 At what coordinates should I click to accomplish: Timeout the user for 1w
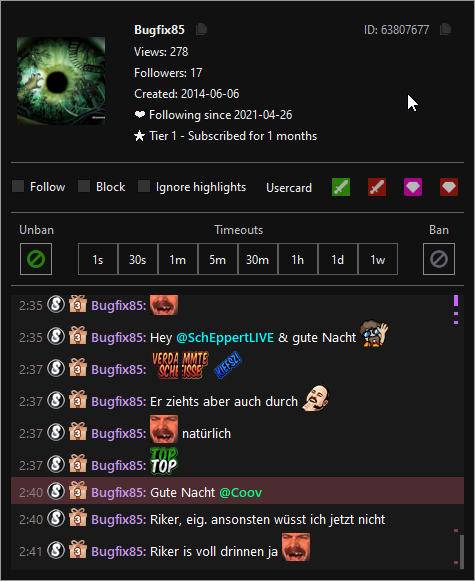pyautogui.click(x=378, y=259)
